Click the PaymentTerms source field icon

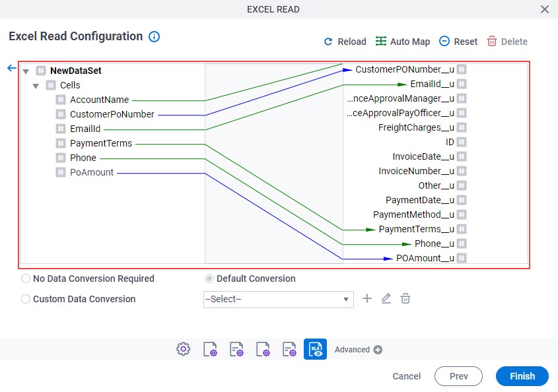[61, 143]
